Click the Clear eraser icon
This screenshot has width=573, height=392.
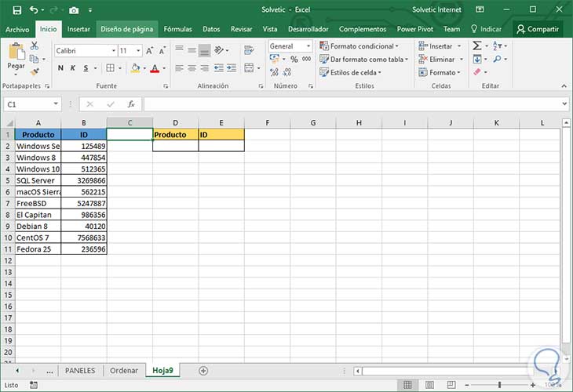click(x=477, y=72)
